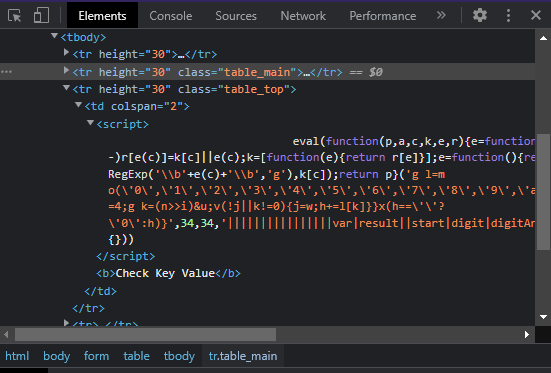
Task: Open the Sources tab
Action: [236, 16]
